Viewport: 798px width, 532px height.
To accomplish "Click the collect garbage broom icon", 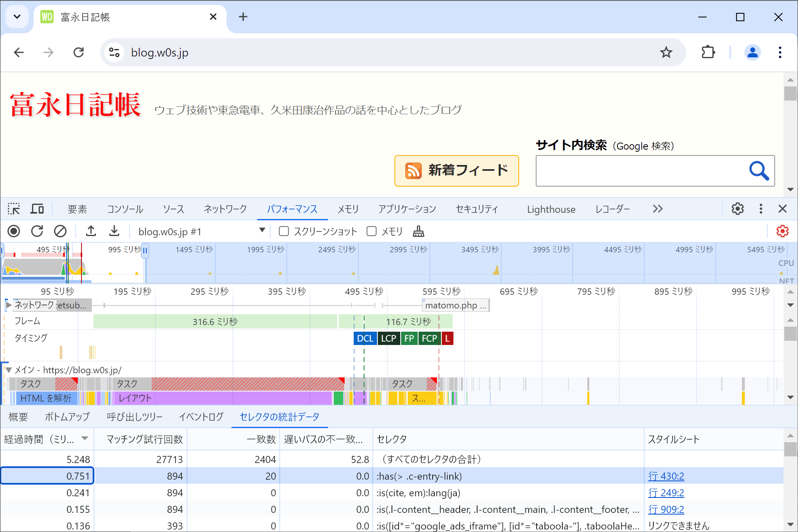I will coord(418,231).
